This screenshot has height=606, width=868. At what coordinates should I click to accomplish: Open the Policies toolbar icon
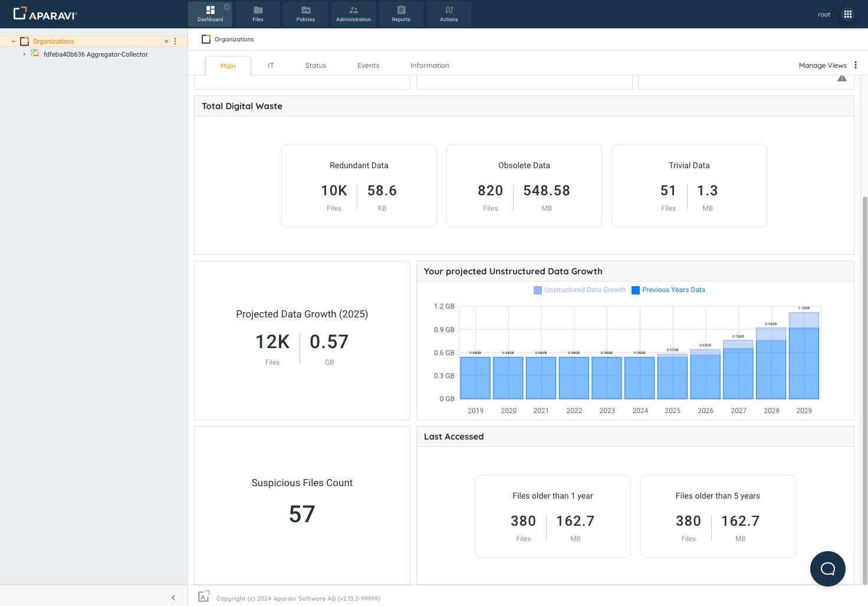point(305,11)
